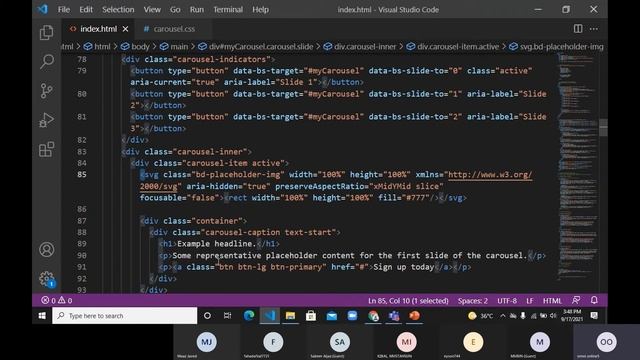Open the editor More Actions ellipsis
This screenshot has width=640, height=360.
[x=593, y=29]
